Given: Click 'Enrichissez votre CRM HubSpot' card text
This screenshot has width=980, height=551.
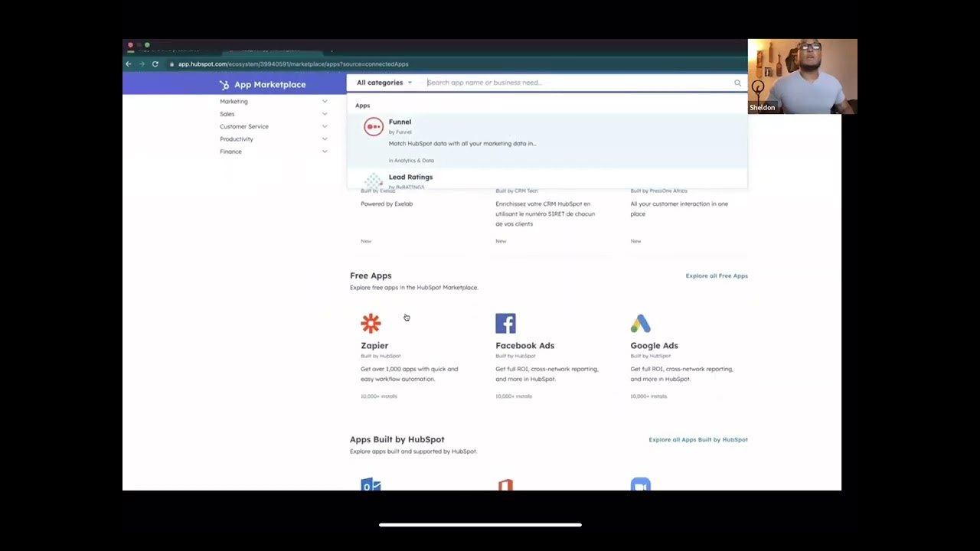Looking at the screenshot, I should click(x=544, y=214).
